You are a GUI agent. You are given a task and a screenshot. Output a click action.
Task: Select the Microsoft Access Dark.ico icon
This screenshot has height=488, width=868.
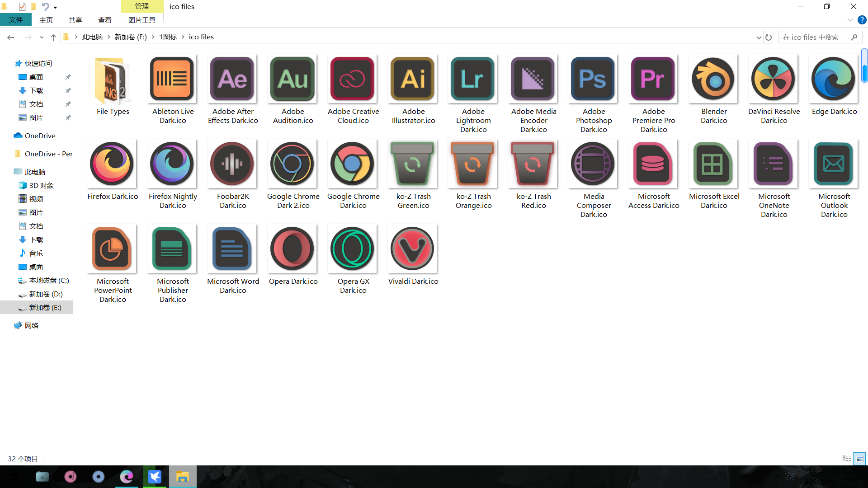(654, 164)
